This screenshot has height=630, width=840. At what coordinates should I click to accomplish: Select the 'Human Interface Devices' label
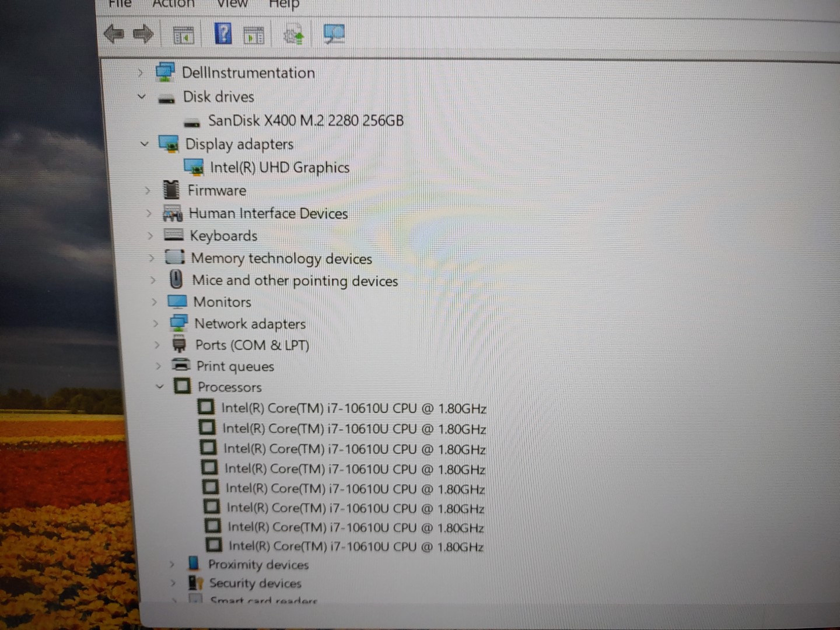pyautogui.click(x=268, y=213)
